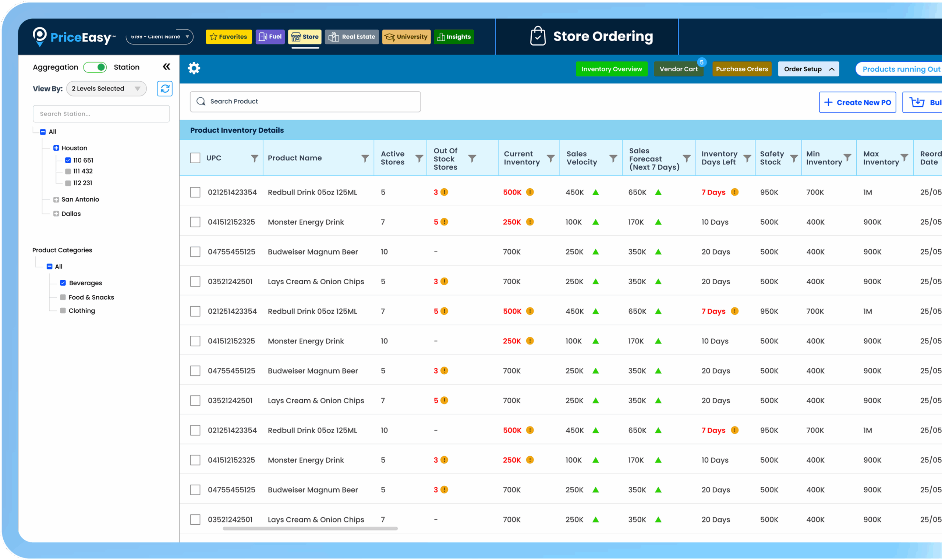Open the client name dropdown
This screenshot has height=560, width=942.
pos(159,37)
